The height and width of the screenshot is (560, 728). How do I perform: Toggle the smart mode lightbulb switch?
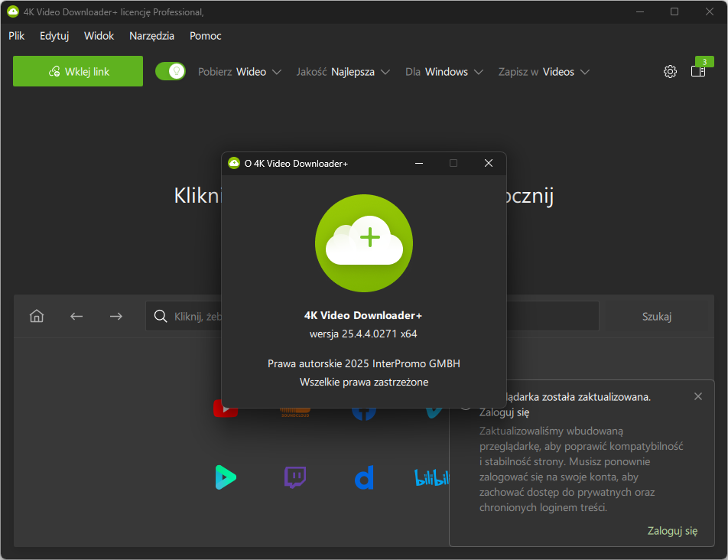[x=171, y=71]
